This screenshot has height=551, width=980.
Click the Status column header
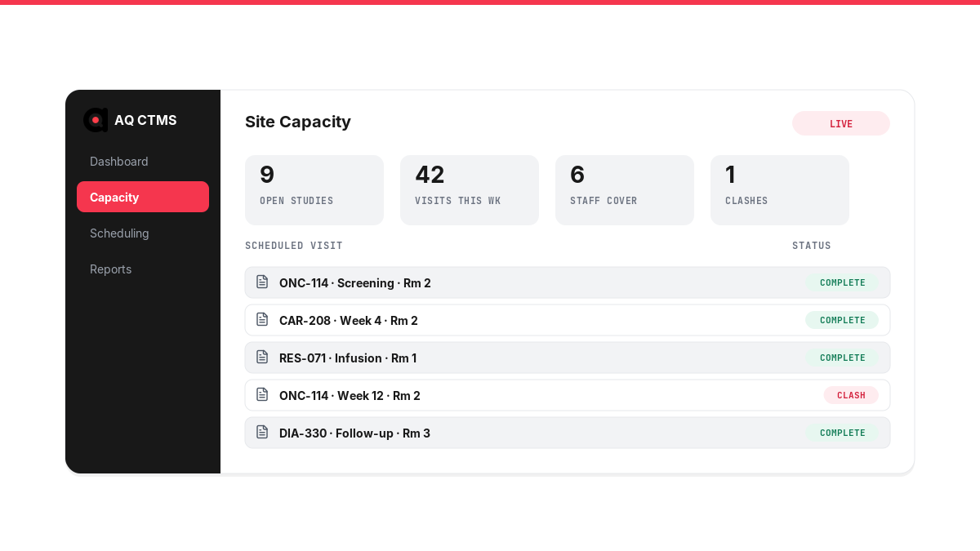click(x=812, y=246)
